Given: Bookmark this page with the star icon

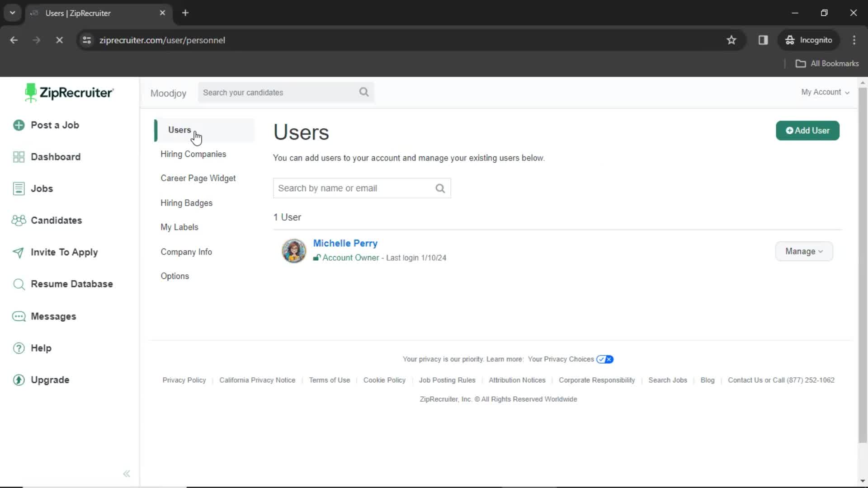Looking at the screenshot, I should [x=731, y=40].
